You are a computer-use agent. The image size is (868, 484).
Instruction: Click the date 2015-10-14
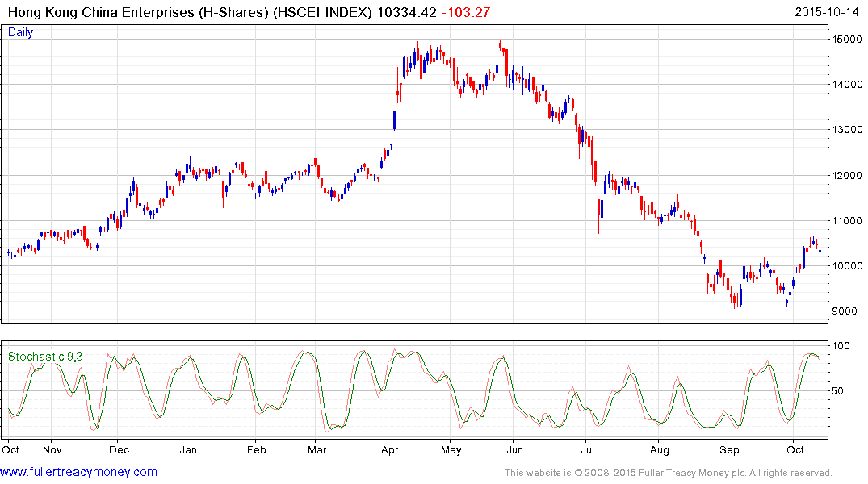(827, 11)
